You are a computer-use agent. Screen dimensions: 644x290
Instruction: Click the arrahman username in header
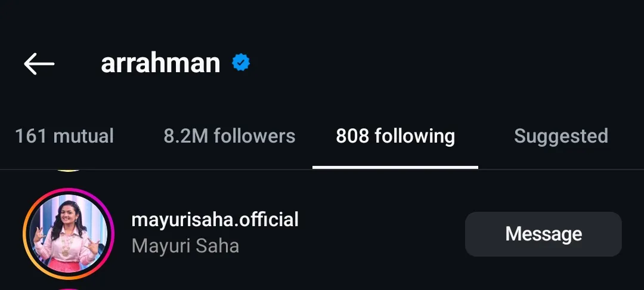pyautogui.click(x=160, y=63)
